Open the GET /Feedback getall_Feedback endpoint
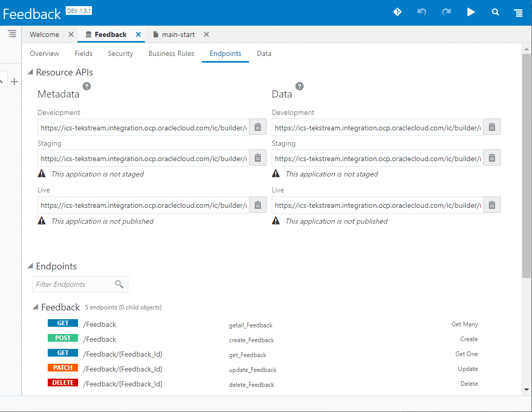Screen dimensions: 532x412 click(x=263, y=324)
